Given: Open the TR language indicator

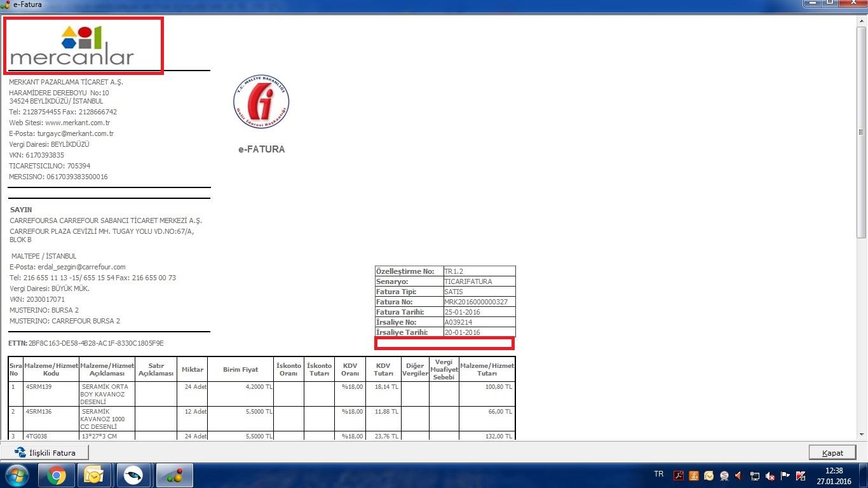Looking at the screenshot, I should 659,475.
